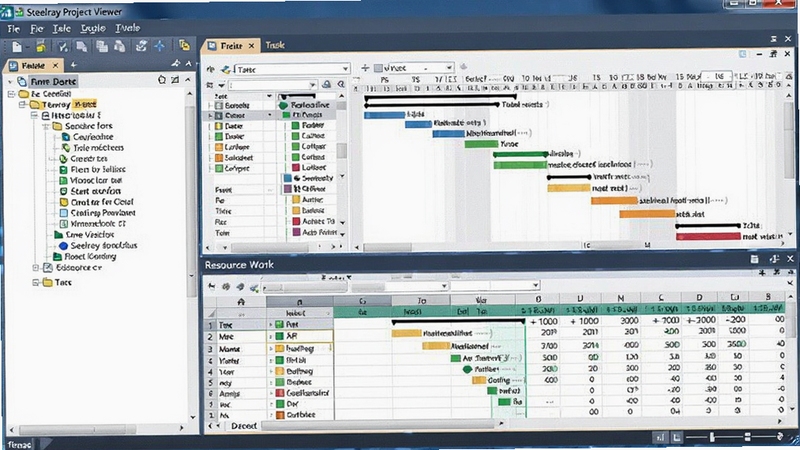Click the Gantt chart horizontal scrollbar
Image resolution: width=800 pixels, height=450 pixels.
pos(387,247)
